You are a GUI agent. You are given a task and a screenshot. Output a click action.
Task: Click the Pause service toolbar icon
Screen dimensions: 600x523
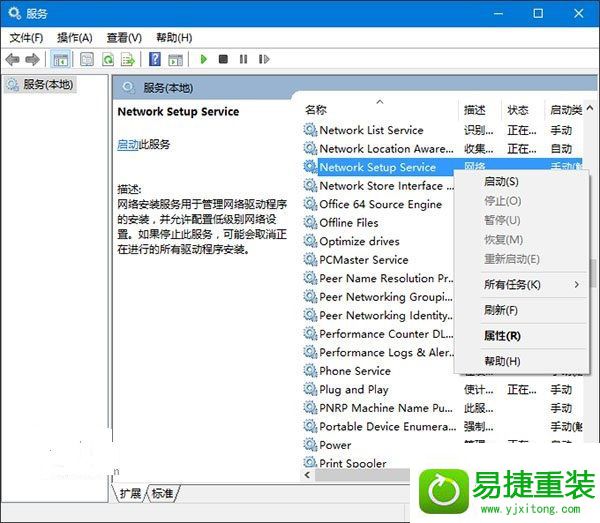[x=243, y=59]
